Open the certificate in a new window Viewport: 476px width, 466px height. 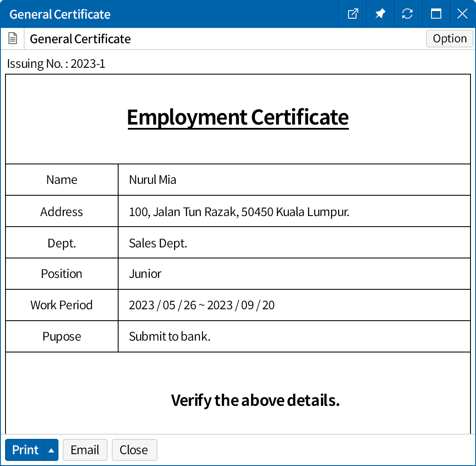353,14
